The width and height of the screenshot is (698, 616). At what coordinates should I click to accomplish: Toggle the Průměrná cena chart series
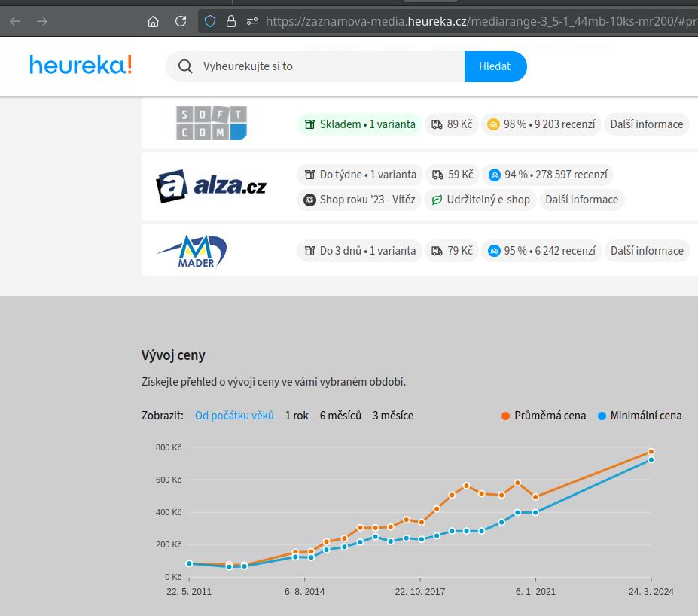544,416
